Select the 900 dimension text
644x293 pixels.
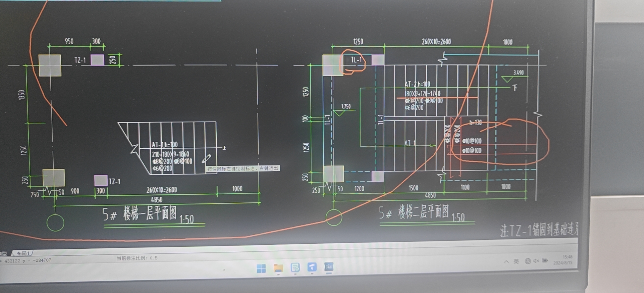coord(75,191)
